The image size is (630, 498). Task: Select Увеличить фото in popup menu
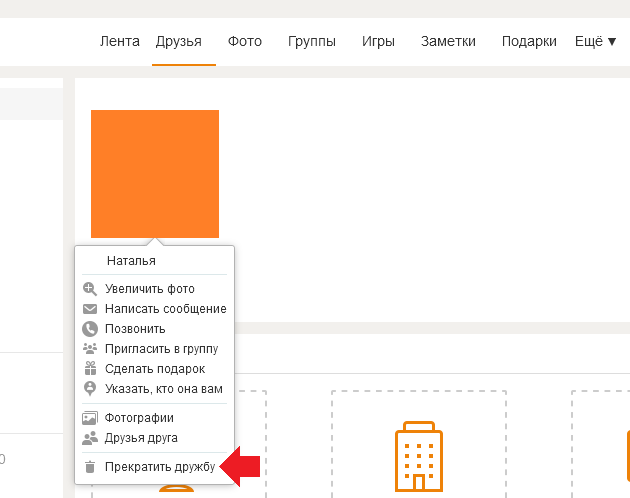click(149, 289)
